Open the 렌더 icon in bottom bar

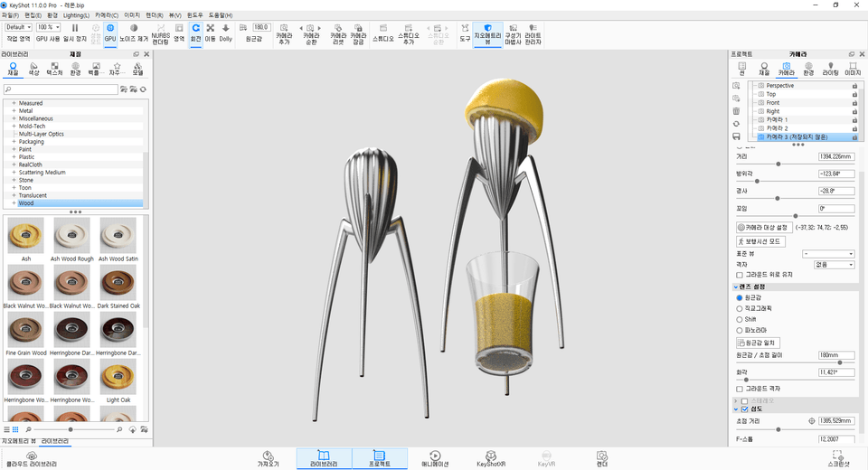[601, 458]
